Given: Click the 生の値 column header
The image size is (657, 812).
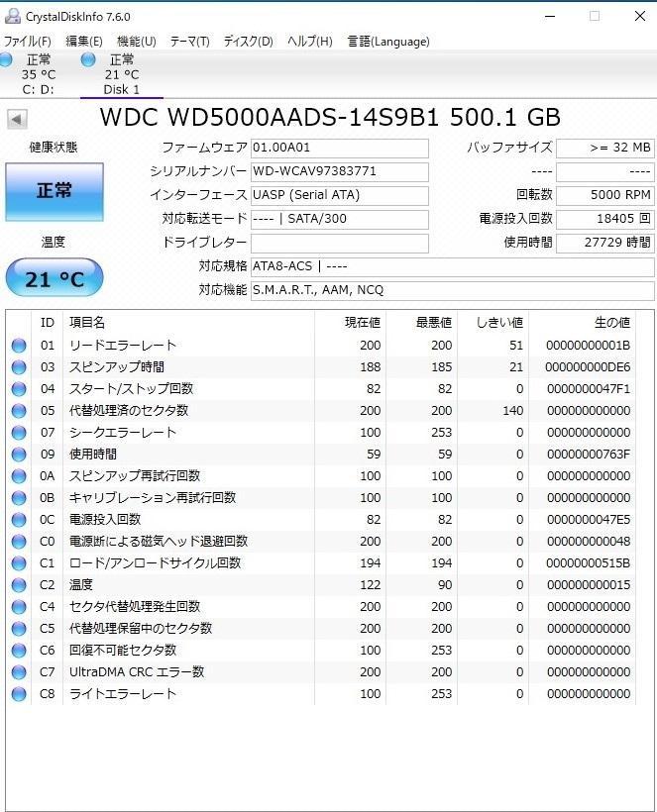Looking at the screenshot, I should click(583, 323).
